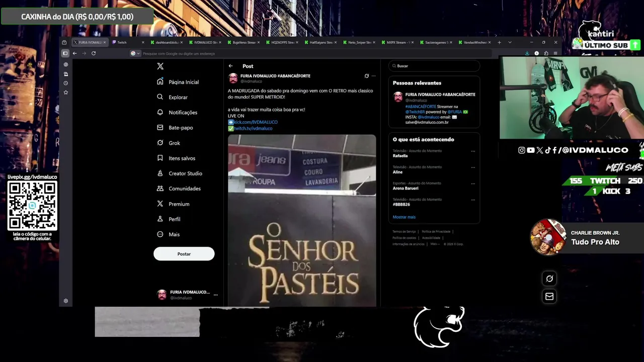Open options dots for Arena Barueri trend
The height and width of the screenshot is (362, 644).
(x=473, y=184)
